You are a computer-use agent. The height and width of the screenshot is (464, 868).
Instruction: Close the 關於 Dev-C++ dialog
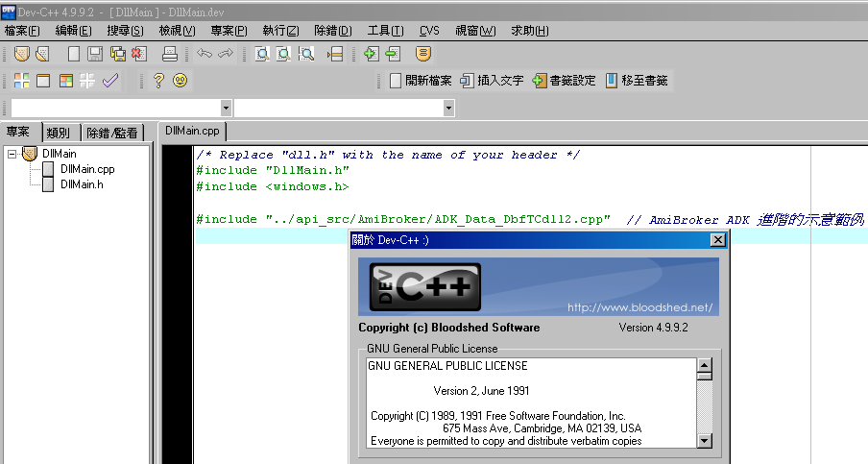coord(717,240)
